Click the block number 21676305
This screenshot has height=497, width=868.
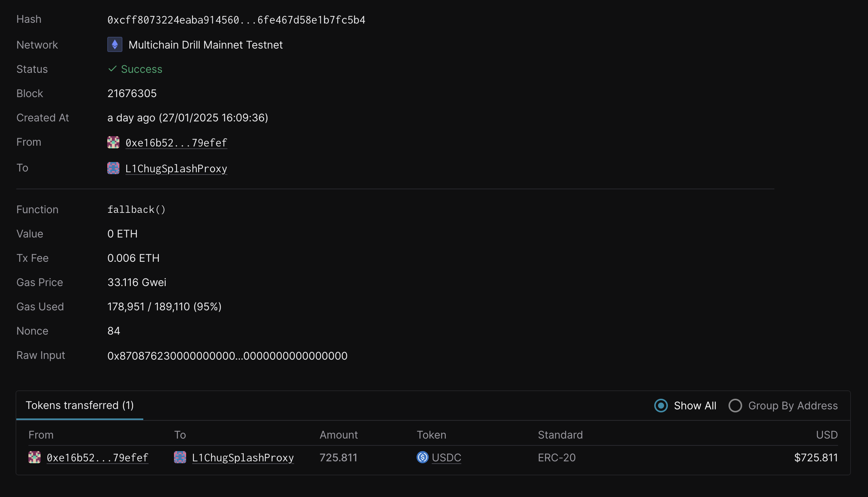click(132, 93)
